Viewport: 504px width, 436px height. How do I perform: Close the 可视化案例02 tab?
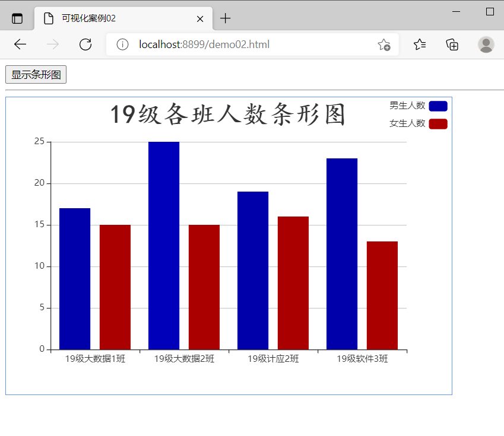(x=199, y=18)
